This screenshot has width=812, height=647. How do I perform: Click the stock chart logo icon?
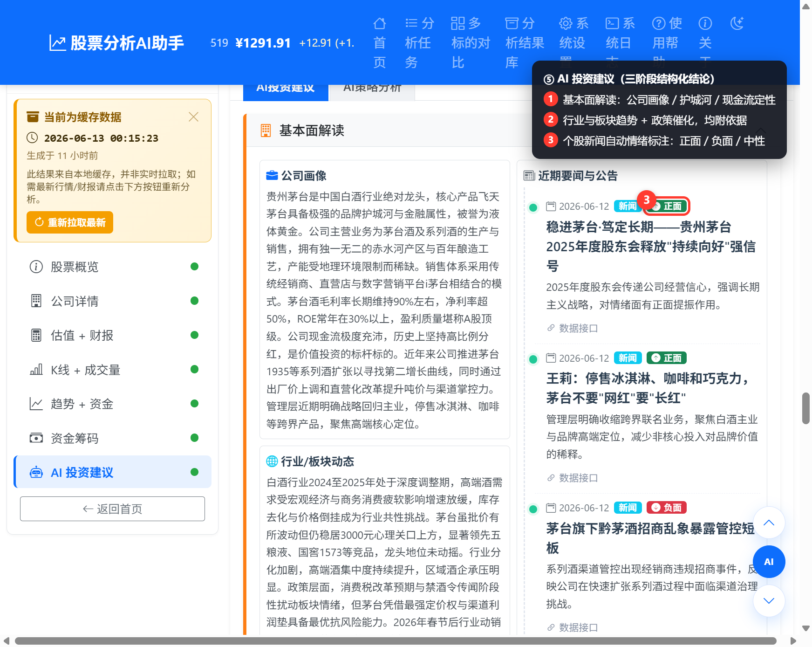coord(58,43)
